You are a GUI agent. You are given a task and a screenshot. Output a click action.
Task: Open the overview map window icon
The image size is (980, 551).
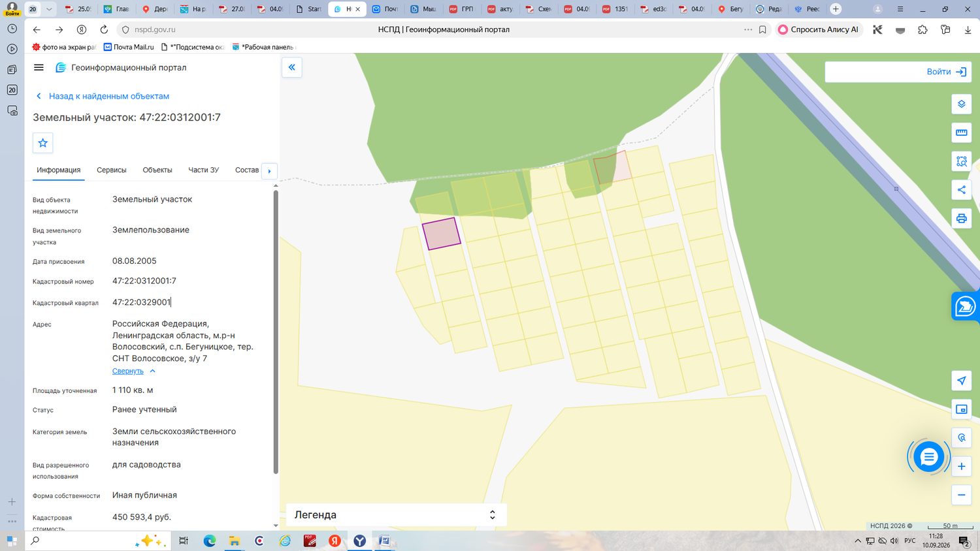click(962, 409)
